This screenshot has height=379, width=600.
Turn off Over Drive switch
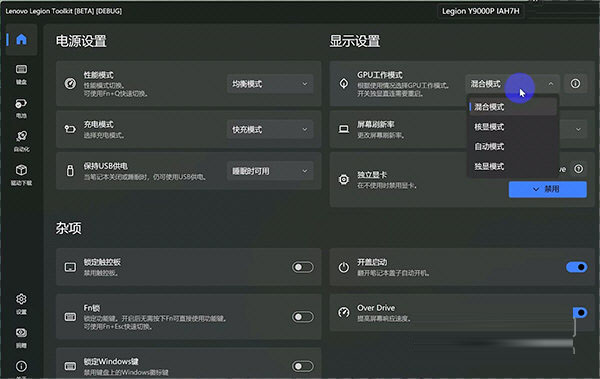580,313
